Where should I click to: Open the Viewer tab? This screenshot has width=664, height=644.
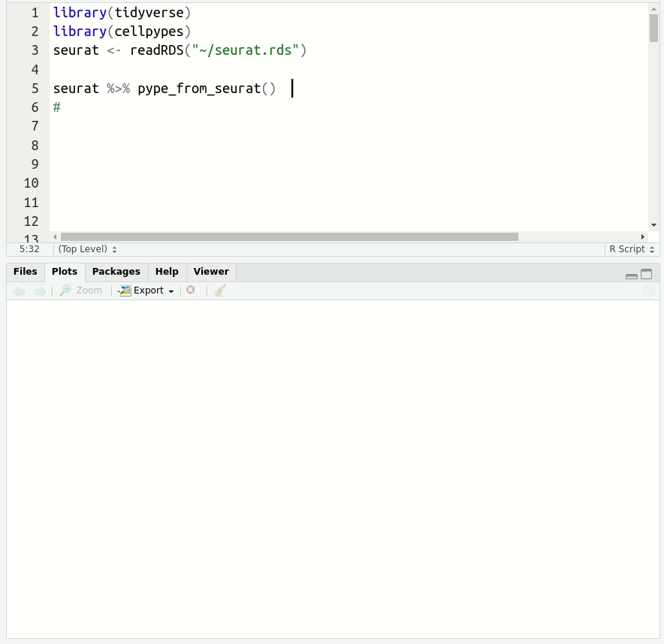click(211, 272)
